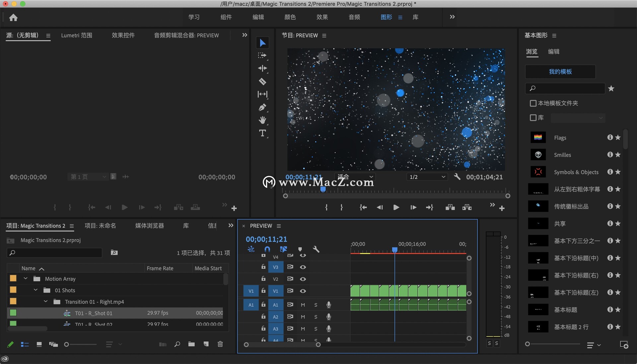The height and width of the screenshot is (364, 637).
Task: Mute the A1 audio track
Action: [303, 305]
